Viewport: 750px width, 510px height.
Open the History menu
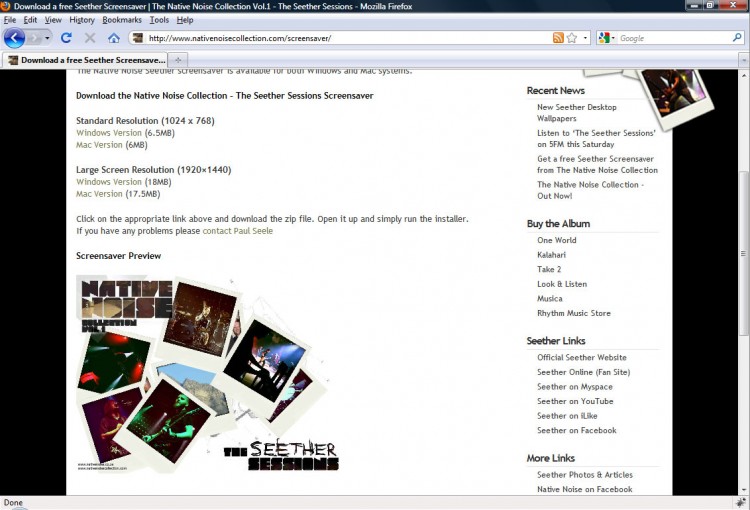pos(82,20)
